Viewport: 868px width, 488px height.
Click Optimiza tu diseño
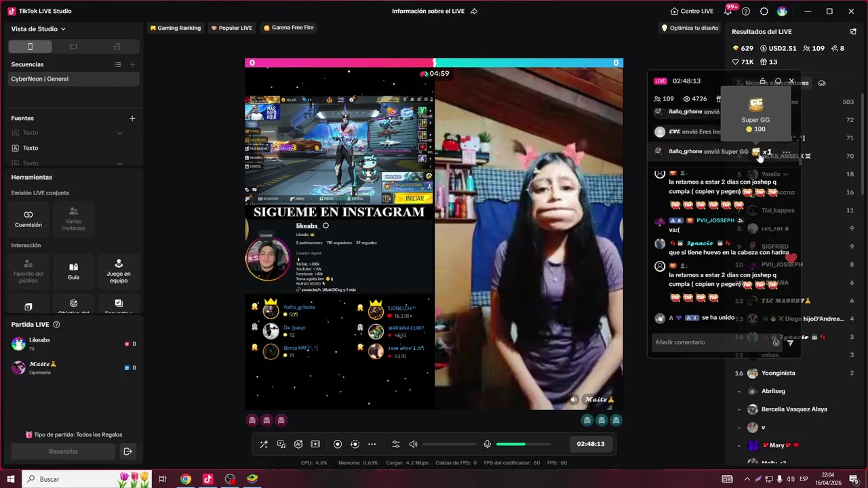click(x=690, y=28)
